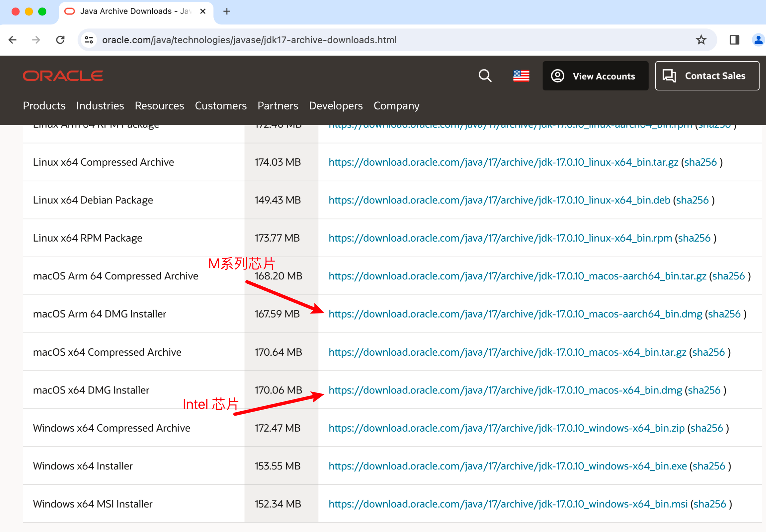Open the Partners menu
This screenshot has height=532, width=766.
coord(278,106)
